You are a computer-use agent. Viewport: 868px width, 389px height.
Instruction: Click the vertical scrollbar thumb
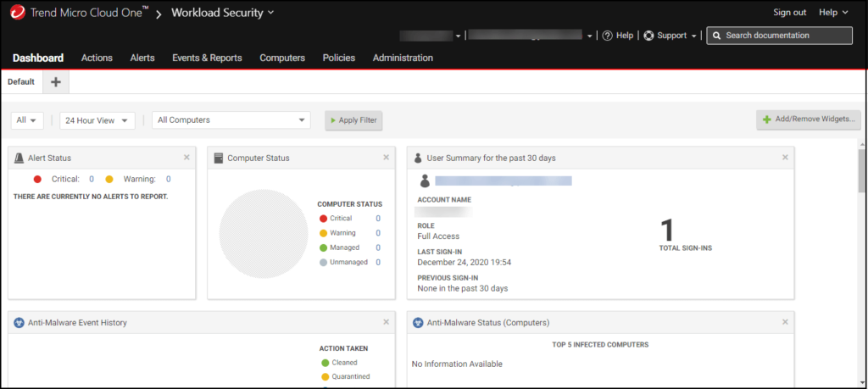[862, 171]
